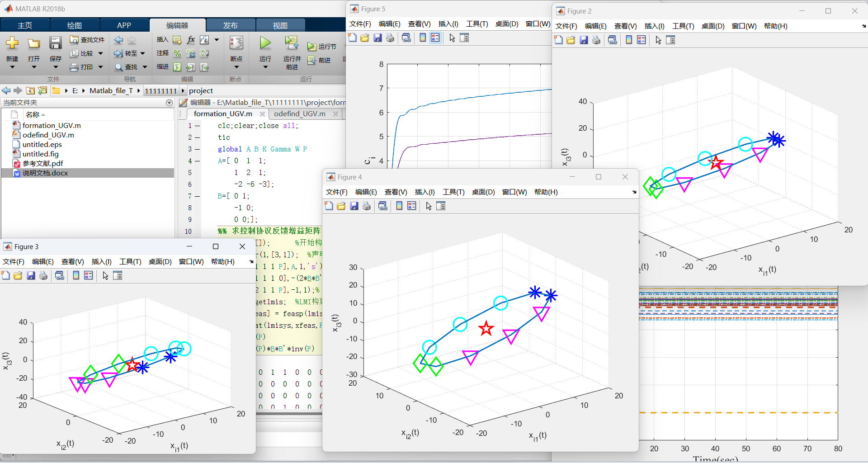Click the Print (打印) button

tap(81, 67)
